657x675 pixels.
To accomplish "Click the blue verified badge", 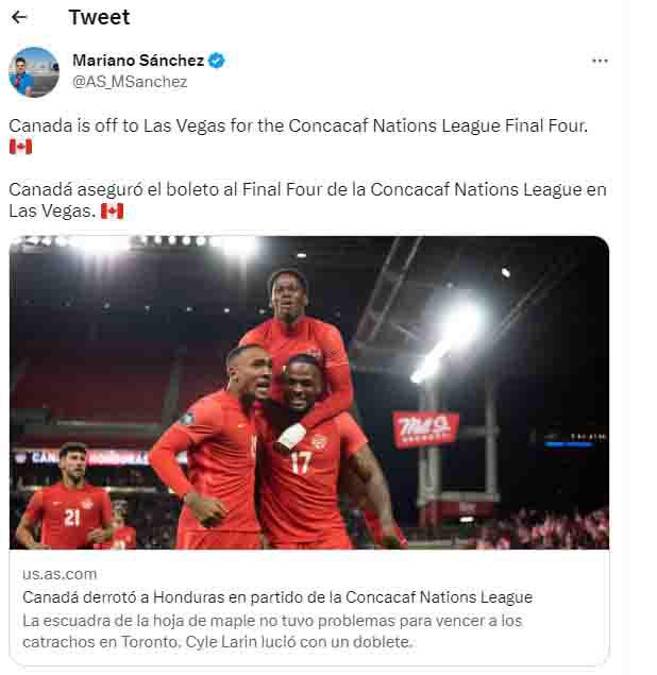I will (x=217, y=61).
